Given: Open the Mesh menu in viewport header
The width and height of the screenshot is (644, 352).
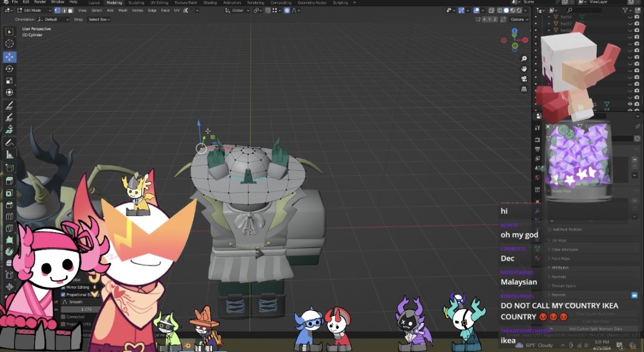Looking at the screenshot, I should click(123, 10).
